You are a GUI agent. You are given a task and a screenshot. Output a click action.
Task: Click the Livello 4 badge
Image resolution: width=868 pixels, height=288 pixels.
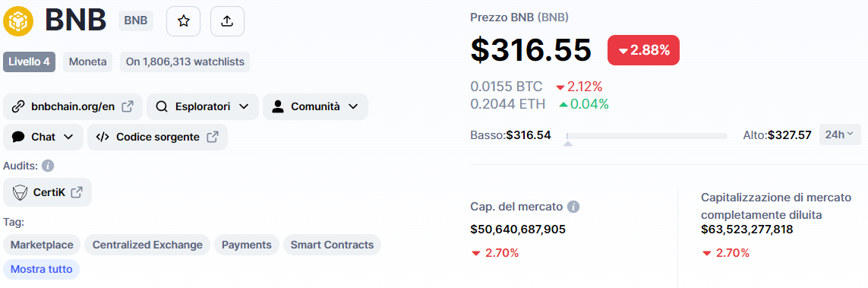click(x=30, y=62)
